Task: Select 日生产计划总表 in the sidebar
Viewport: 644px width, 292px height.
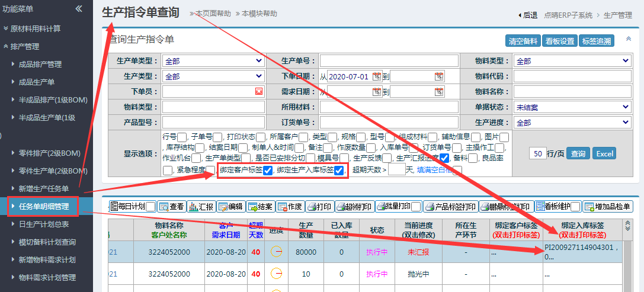Action: pos(44,224)
